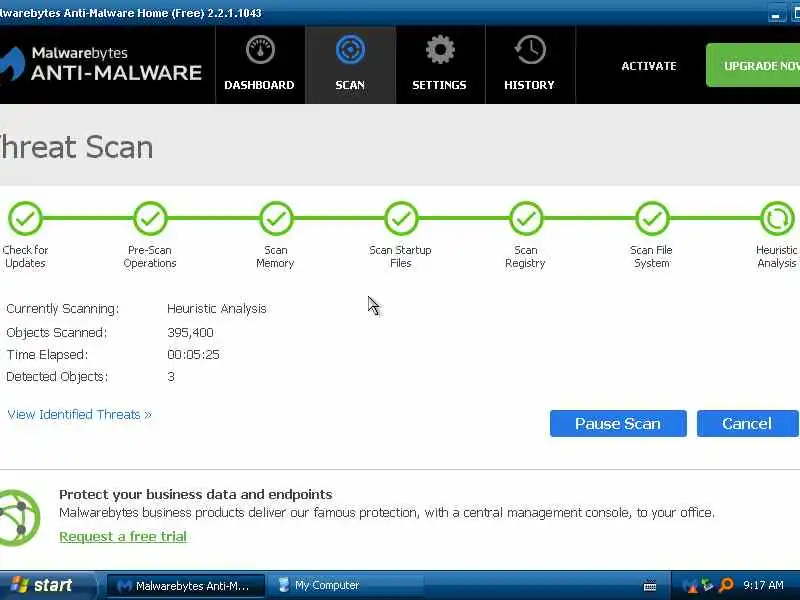The image size is (800, 600).
Task: Switch to the History tab
Action: tap(530, 65)
